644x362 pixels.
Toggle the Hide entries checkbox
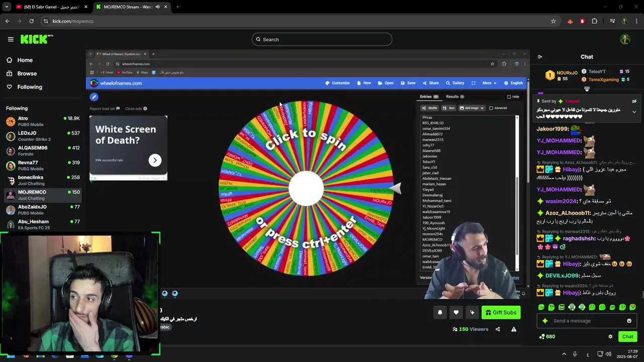pos(509,97)
